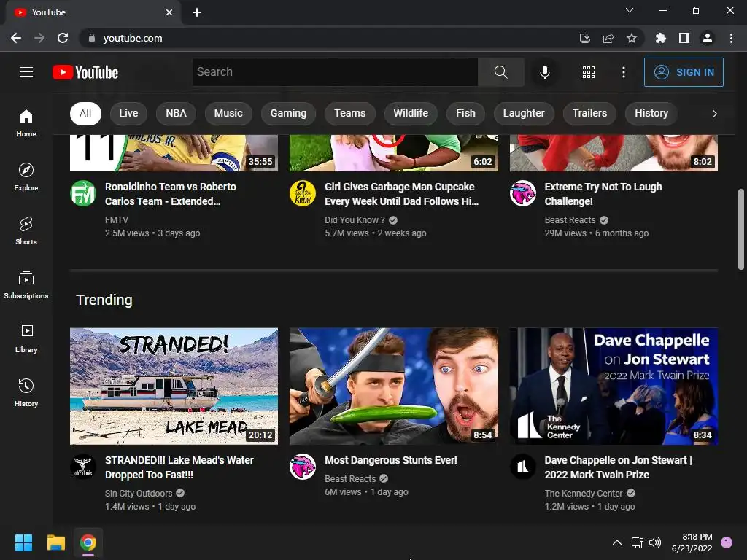Screen dimensions: 747x560
Task: Click FMTV channel name
Action: click(117, 220)
